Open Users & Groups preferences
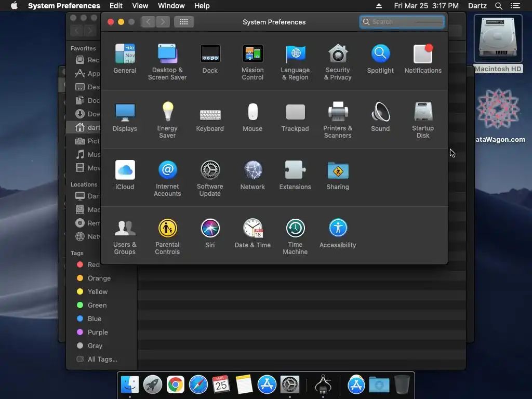532x399 pixels. coord(125,237)
